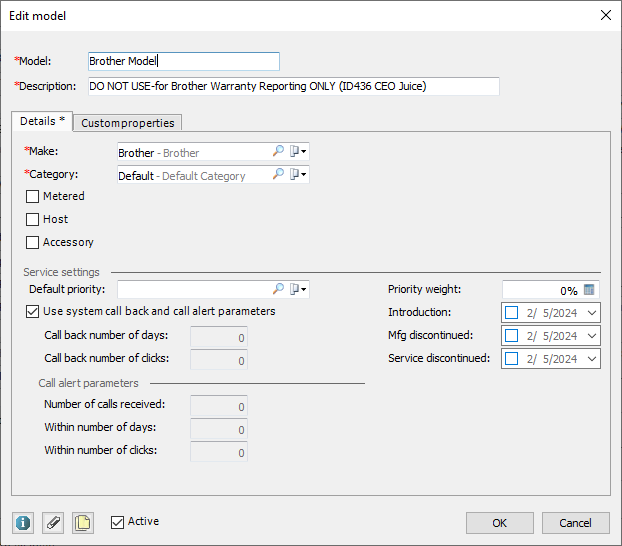Enable the Accessory checkbox
Image resolution: width=622 pixels, height=546 pixels.
32,242
